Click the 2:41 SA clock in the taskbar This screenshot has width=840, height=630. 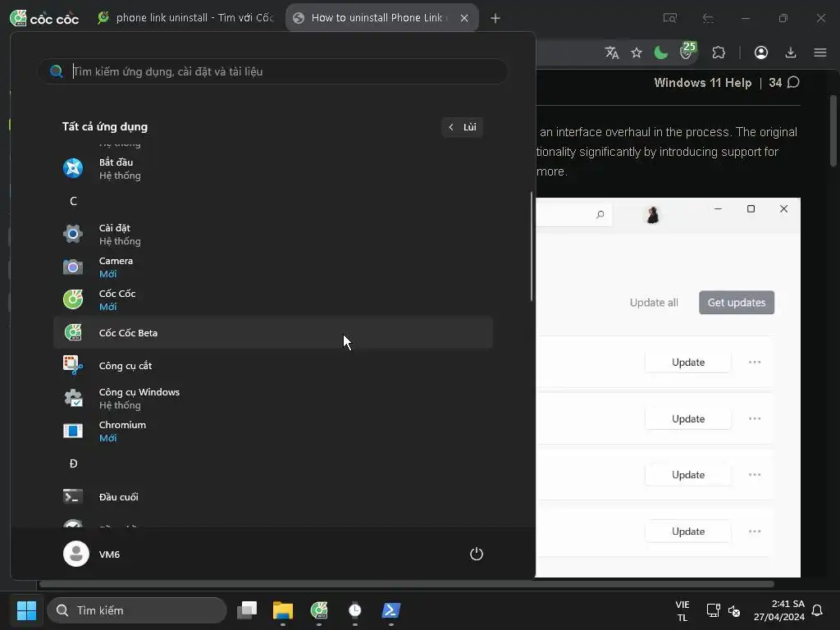click(x=779, y=610)
